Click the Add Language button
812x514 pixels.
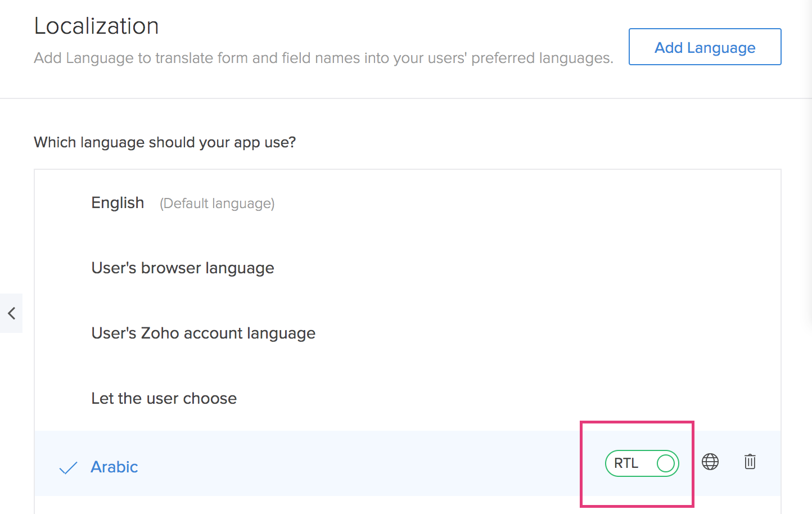pyautogui.click(x=705, y=47)
